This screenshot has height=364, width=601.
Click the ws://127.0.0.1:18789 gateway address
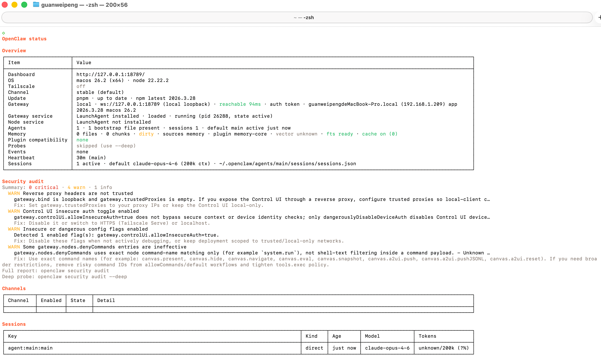pyautogui.click(x=130, y=104)
